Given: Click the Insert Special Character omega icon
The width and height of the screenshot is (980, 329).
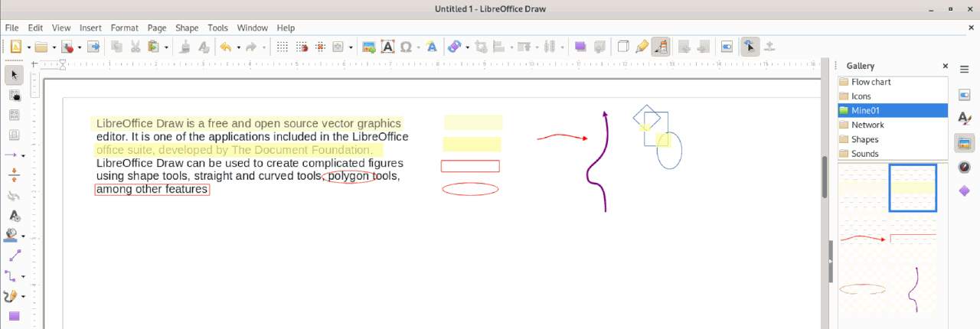Looking at the screenshot, I should [407, 47].
